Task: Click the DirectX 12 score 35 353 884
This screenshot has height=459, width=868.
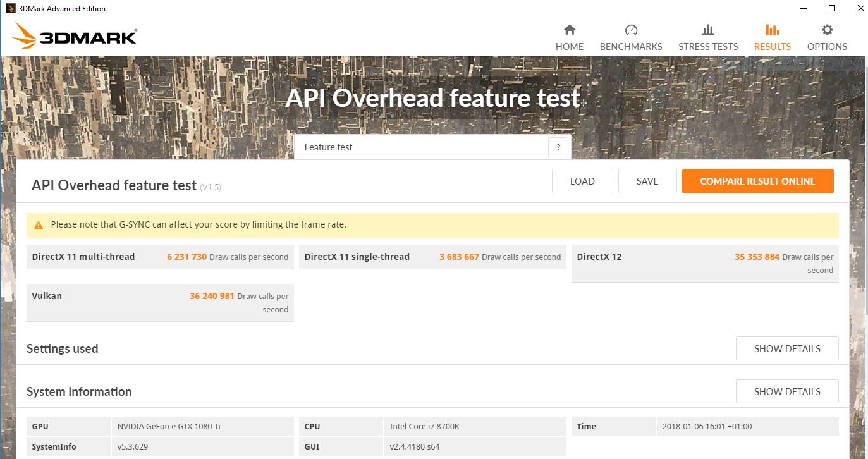Action: (x=757, y=257)
